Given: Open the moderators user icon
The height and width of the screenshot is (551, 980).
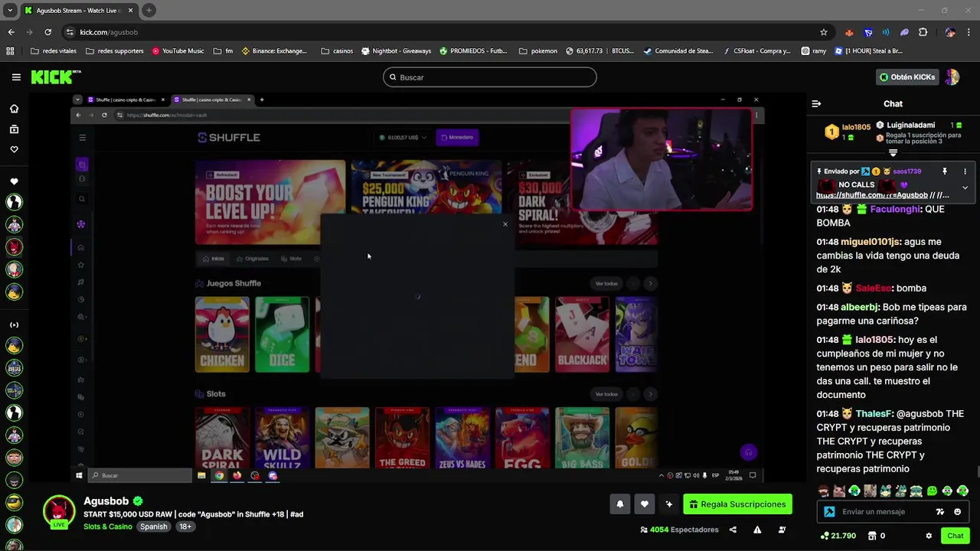Looking at the screenshot, I should (782, 530).
